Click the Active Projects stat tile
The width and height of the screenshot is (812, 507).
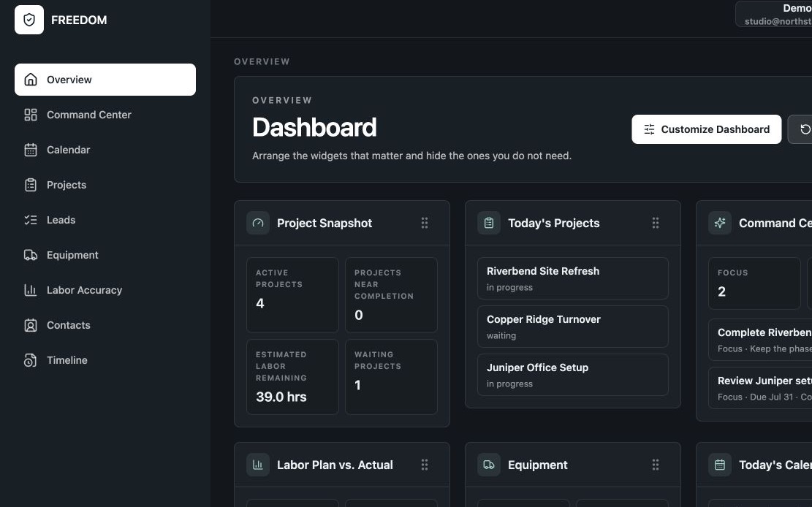(x=292, y=295)
